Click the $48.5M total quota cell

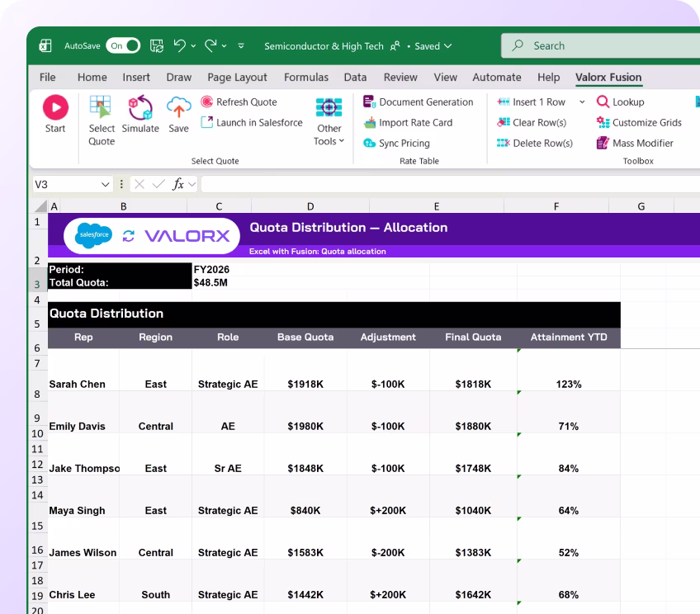pyautogui.click(x=210, y=282)
